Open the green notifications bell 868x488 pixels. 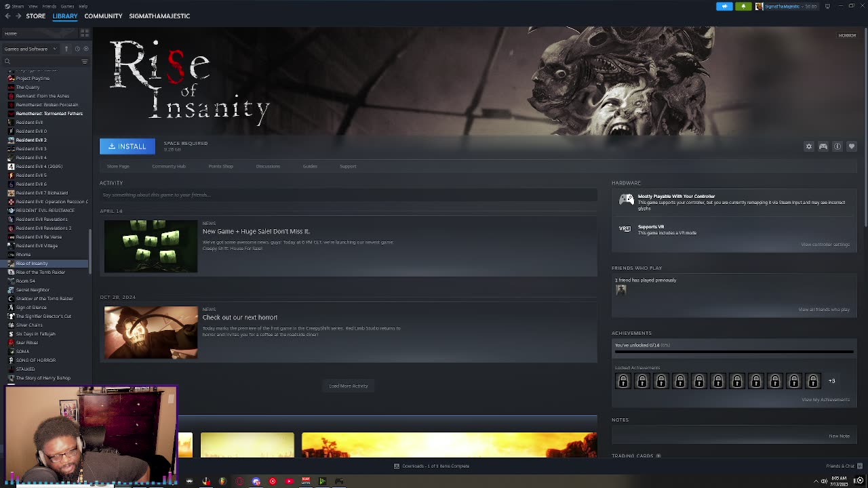tap(743, 6)
